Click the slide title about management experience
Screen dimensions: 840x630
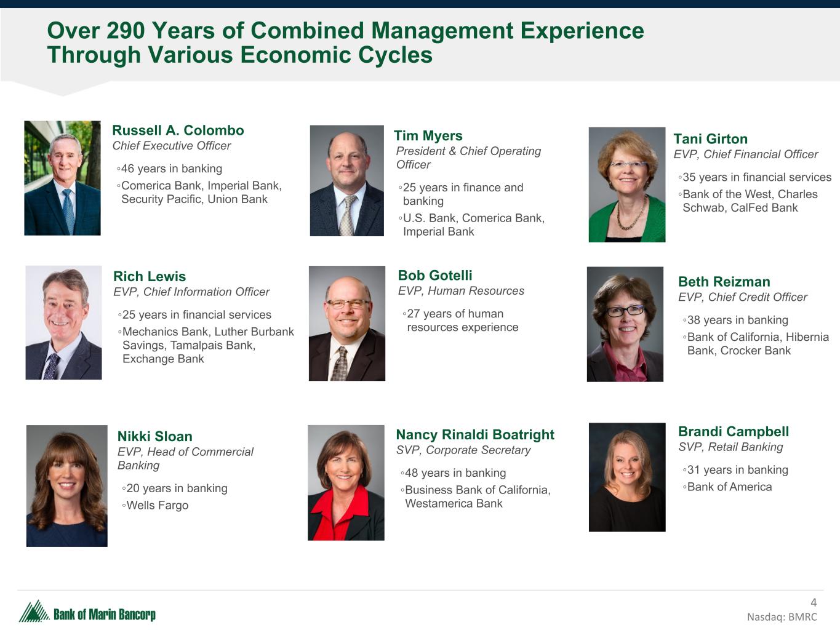tap(345, 42)
